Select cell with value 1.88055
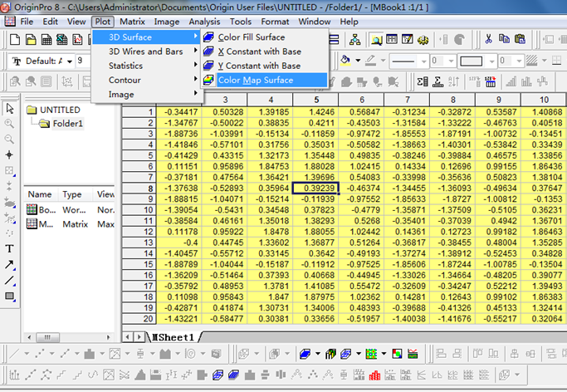This screenshot has height=392, width=567. tap(315, 232)
